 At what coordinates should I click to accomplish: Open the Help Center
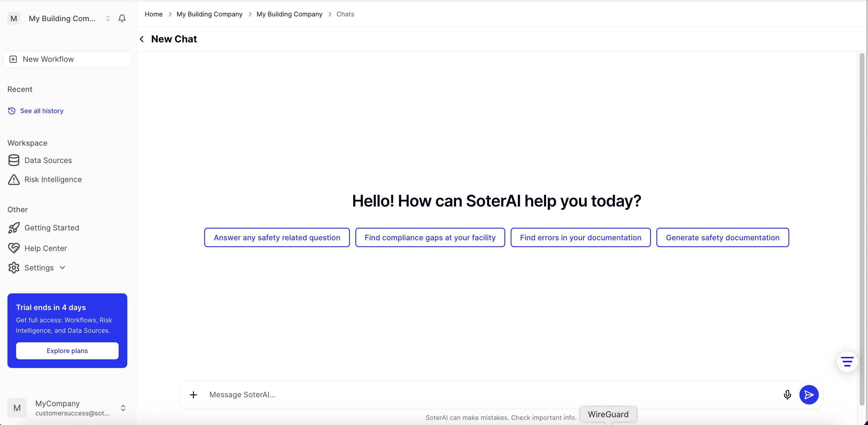46,248
